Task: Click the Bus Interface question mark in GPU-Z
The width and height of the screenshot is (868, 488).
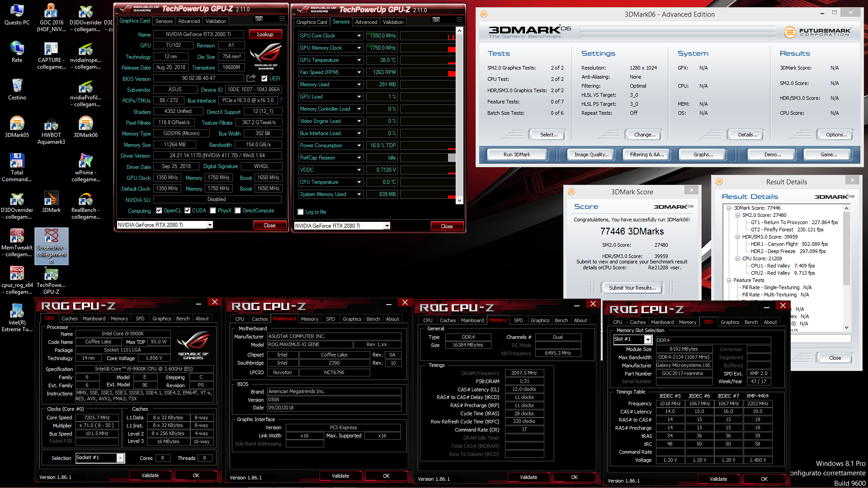Action: pyautogui.click(x=281, y=100)
